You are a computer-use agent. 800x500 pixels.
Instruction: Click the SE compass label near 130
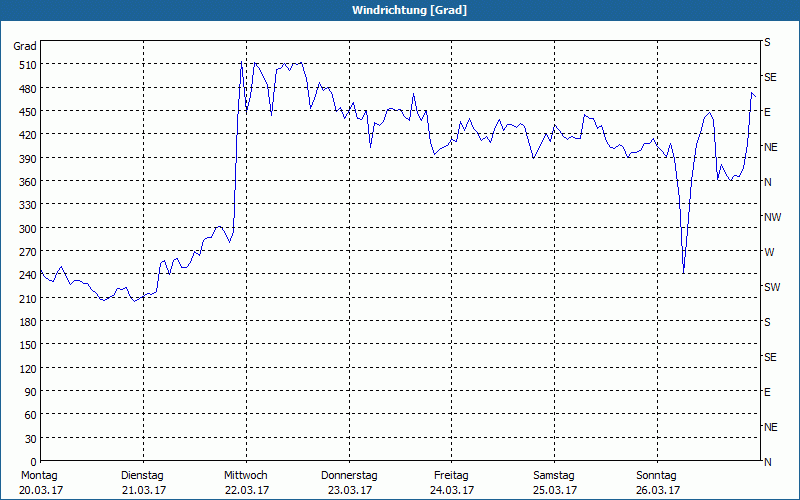[770, 357]
